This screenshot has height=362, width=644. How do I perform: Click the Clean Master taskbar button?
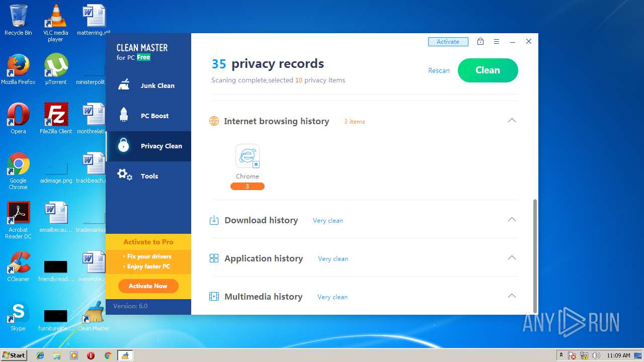(x=125, y=355)
